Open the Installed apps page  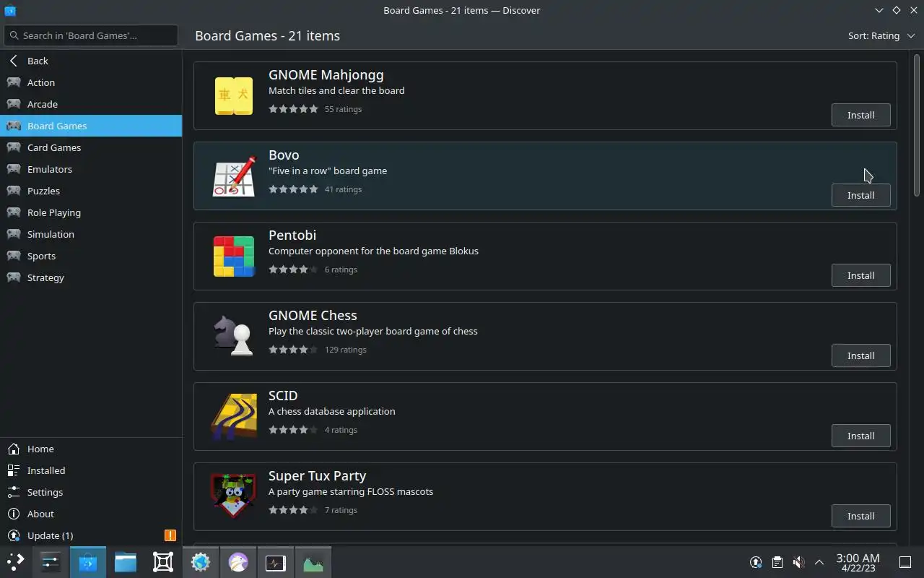click(91, 470)
